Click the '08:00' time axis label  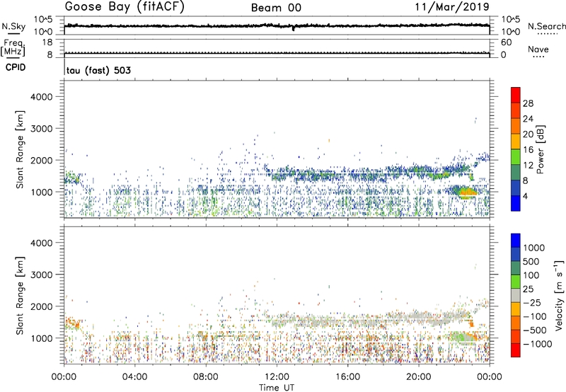pyautogui.click(x=206, y=377)
